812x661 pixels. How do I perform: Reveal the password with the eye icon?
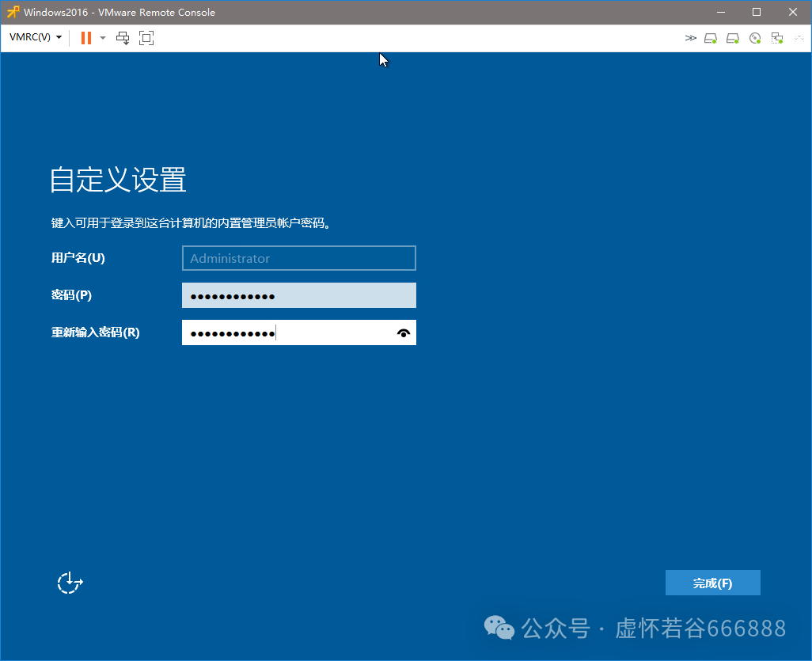tap(404, 333)
